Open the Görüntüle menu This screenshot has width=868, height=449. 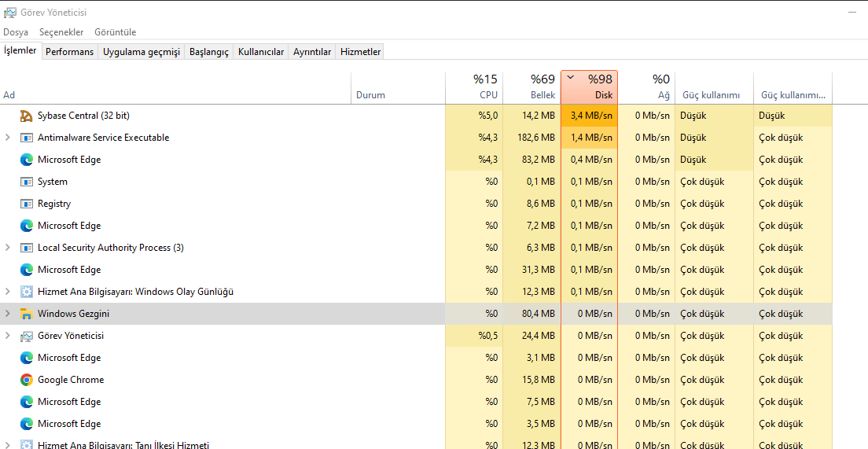pyautogui.click(x=115, y=32)
